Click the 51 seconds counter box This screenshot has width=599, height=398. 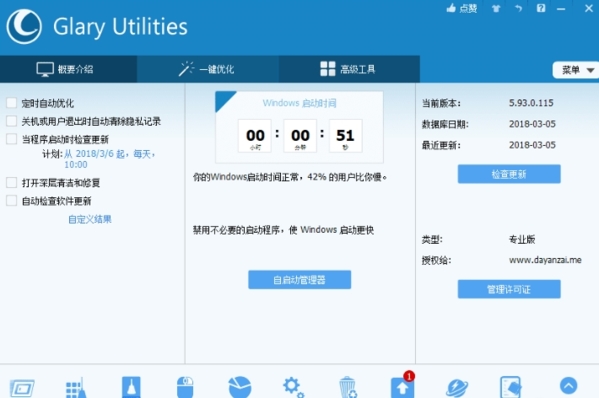tap(345, 136)
